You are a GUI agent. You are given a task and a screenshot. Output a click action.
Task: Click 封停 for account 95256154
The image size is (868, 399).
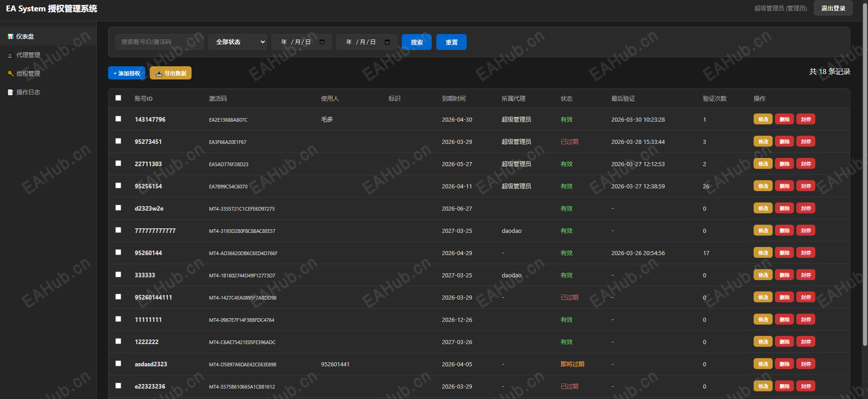(806, 186)
